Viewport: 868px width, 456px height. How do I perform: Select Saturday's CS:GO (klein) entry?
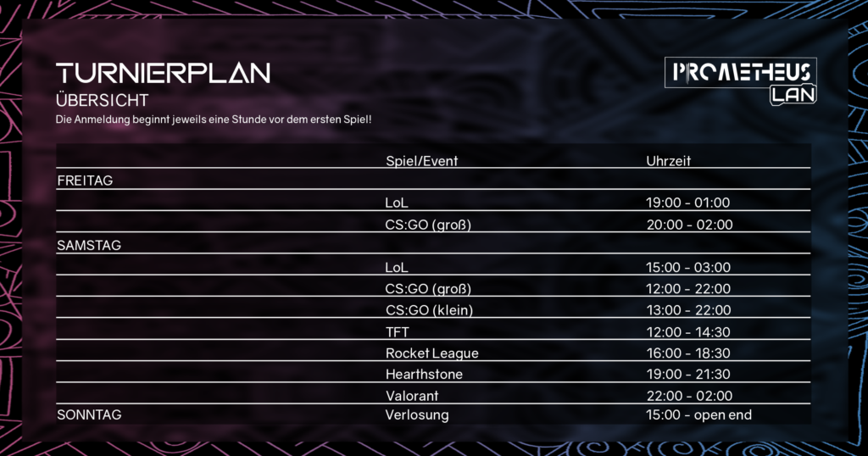[x=429, y=310]
